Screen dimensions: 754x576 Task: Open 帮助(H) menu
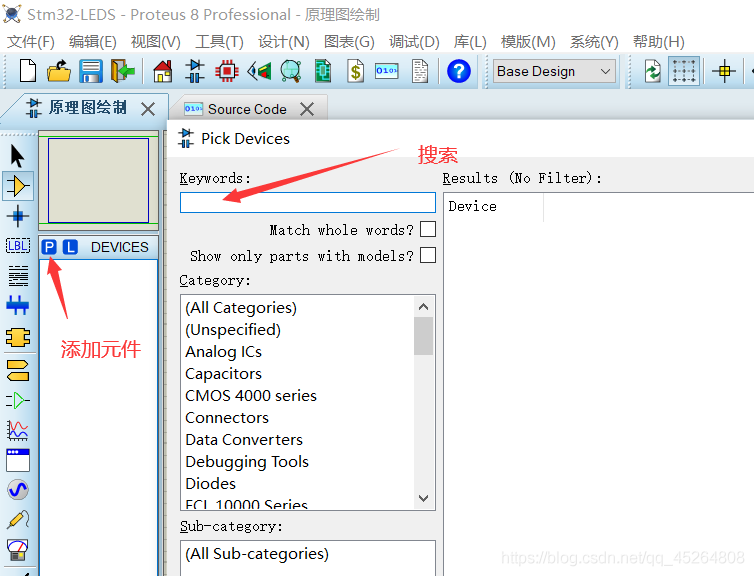pos(658,42)
